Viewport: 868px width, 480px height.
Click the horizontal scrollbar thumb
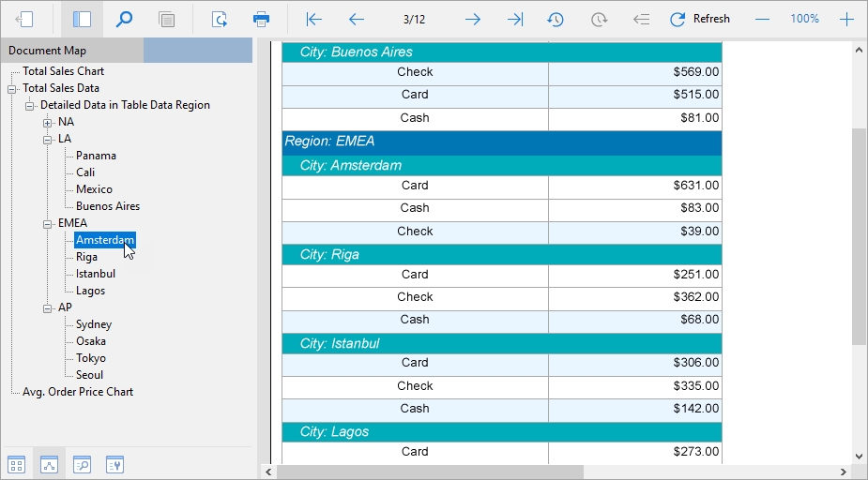click(x=430, y=472)
